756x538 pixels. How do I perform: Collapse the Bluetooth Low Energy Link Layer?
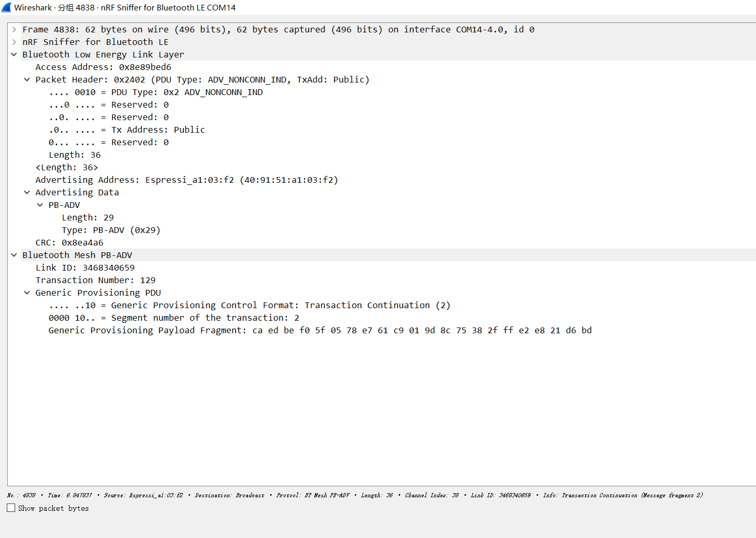pos(14,55)
